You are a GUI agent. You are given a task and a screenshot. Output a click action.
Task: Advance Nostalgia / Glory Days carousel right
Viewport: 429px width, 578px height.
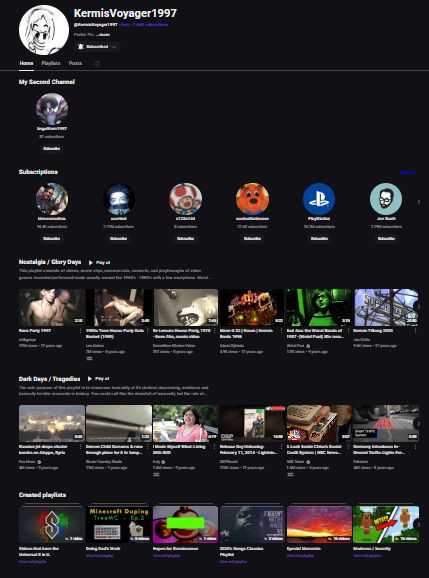[418, 307]
